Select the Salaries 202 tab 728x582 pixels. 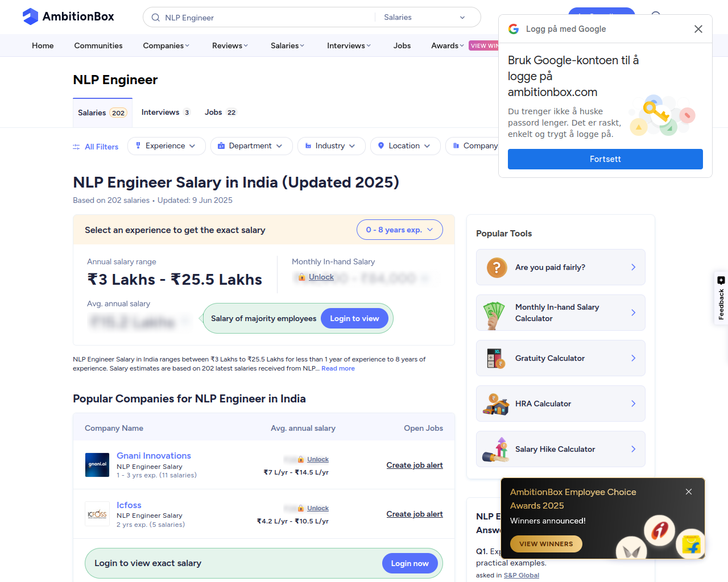(x=102, y=113)
